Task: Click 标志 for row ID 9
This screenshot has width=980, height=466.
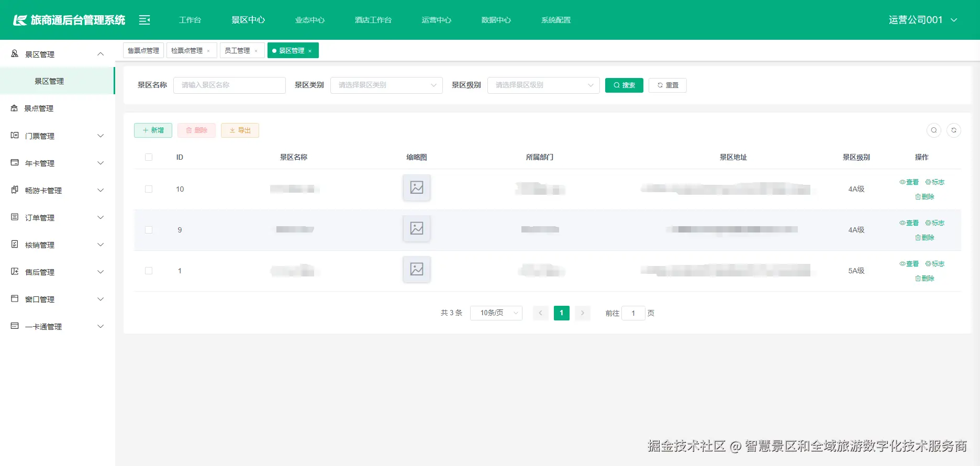Action: click(x=935, y=223)
